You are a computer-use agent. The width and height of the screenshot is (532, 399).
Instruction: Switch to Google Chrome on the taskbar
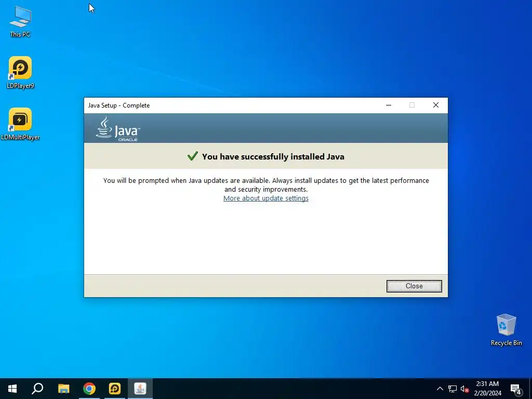coord(89,389)
